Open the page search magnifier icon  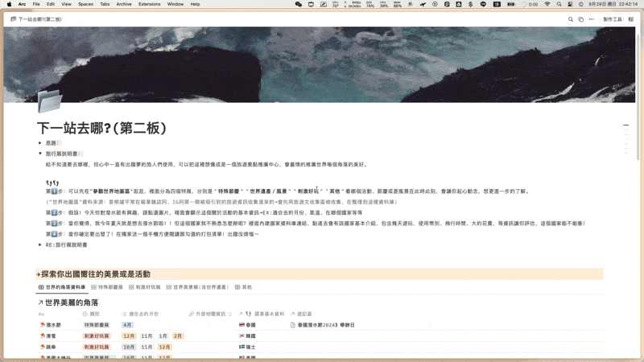tap(571, 19)
